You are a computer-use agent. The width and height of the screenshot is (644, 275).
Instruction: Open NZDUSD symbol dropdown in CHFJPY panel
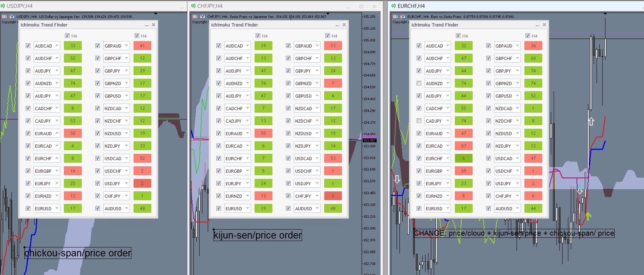(307, 133)
